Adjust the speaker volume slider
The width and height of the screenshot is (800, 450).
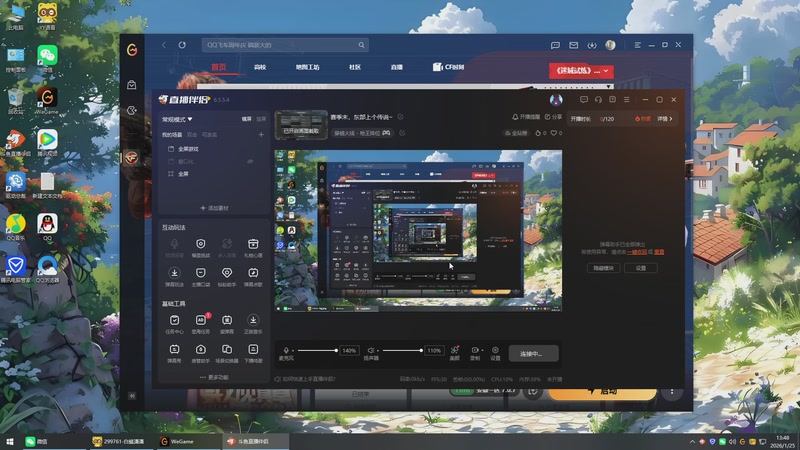pos(403,351)
